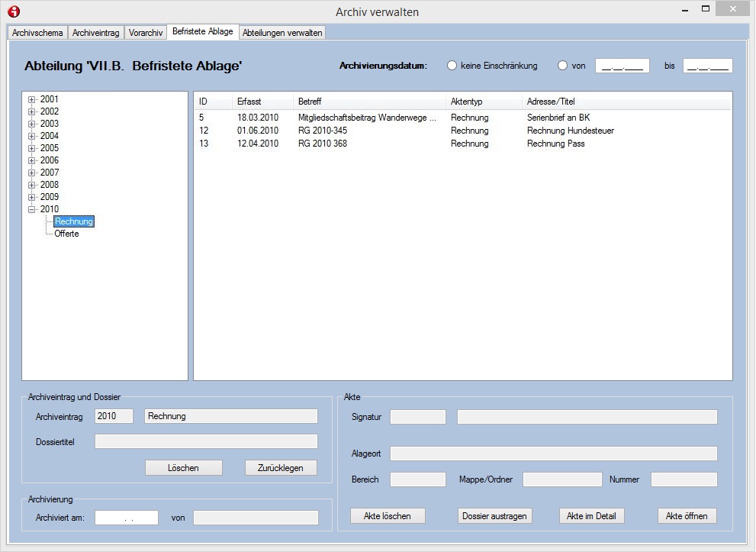Click the Dossiertitel input field
756x552 pixels.
tap(206, 441)
